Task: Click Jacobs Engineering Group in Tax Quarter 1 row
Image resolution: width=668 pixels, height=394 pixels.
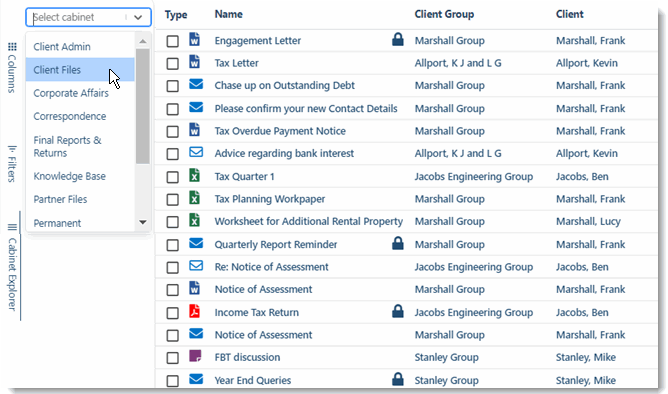Action: point(474,176)
